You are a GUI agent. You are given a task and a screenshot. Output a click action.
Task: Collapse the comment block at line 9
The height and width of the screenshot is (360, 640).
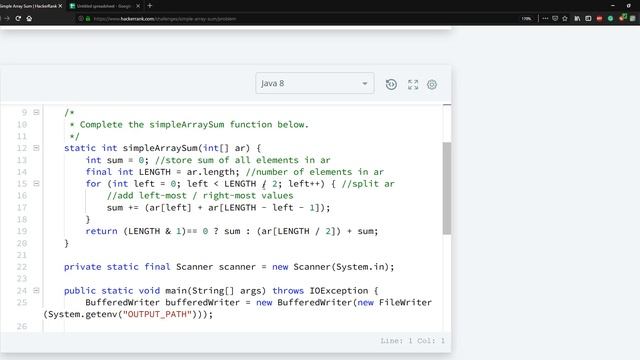[36, 112]
